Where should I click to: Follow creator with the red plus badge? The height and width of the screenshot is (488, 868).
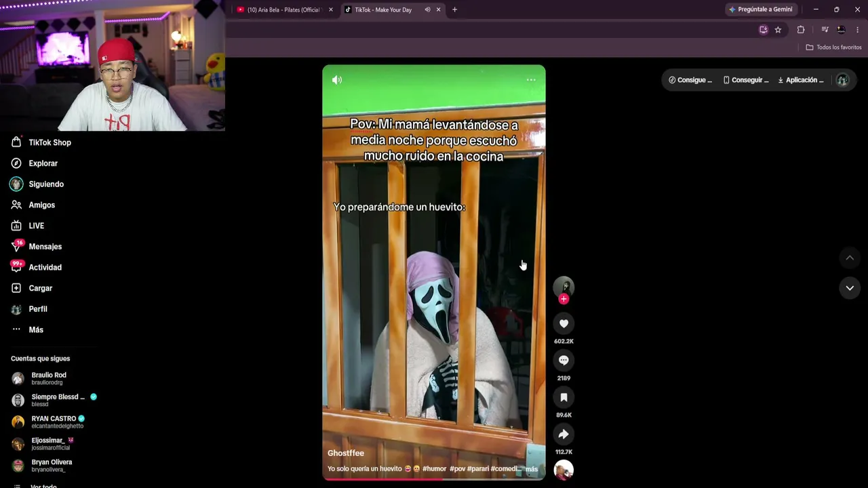point(564,299)
